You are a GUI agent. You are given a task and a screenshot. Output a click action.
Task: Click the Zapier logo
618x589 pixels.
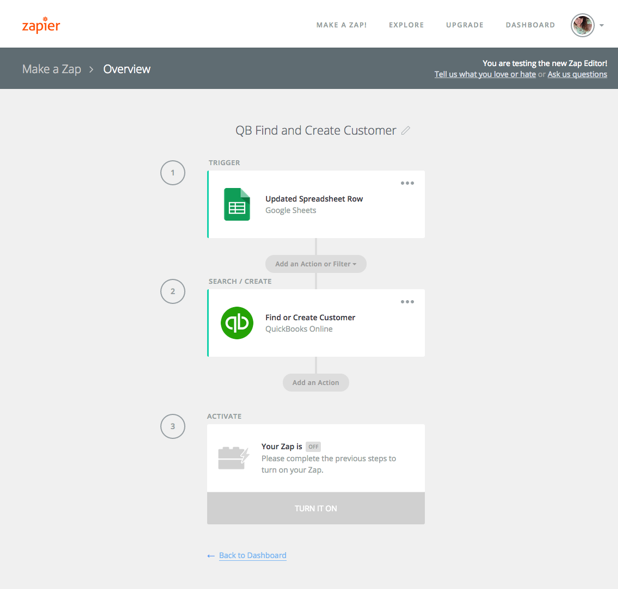[x=41, y=25]
